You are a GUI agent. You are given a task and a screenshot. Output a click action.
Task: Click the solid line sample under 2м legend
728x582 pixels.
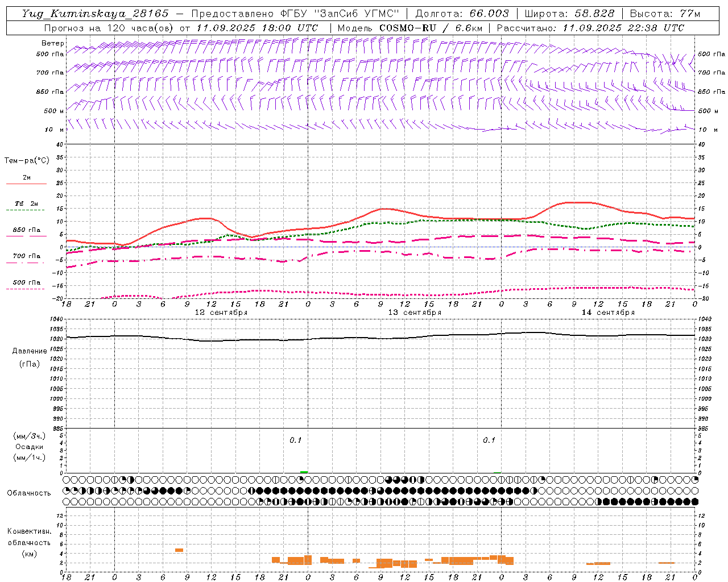coord(26,184)
